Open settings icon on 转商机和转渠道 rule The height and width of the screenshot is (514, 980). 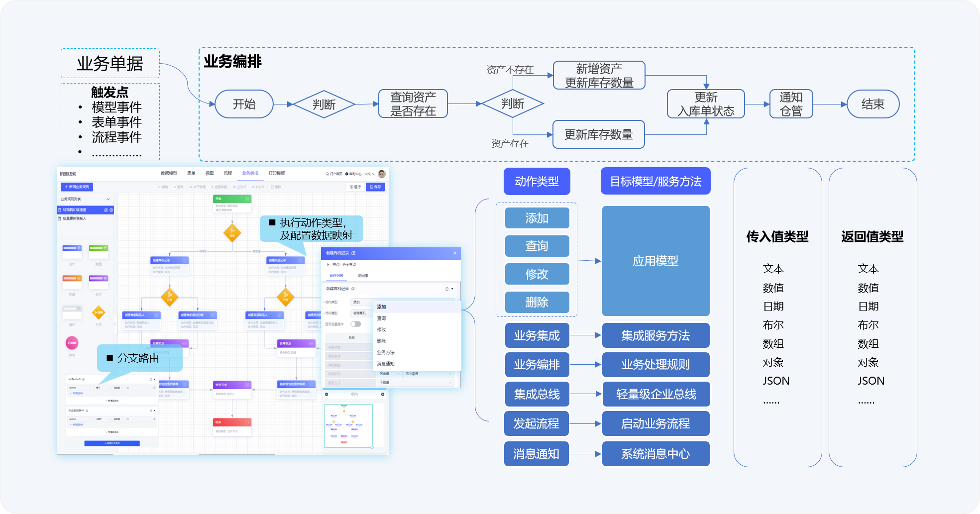point(111,210)
